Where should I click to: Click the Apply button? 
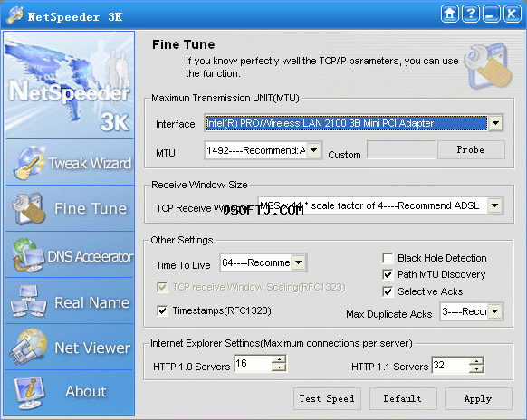[x=478, y=398]
